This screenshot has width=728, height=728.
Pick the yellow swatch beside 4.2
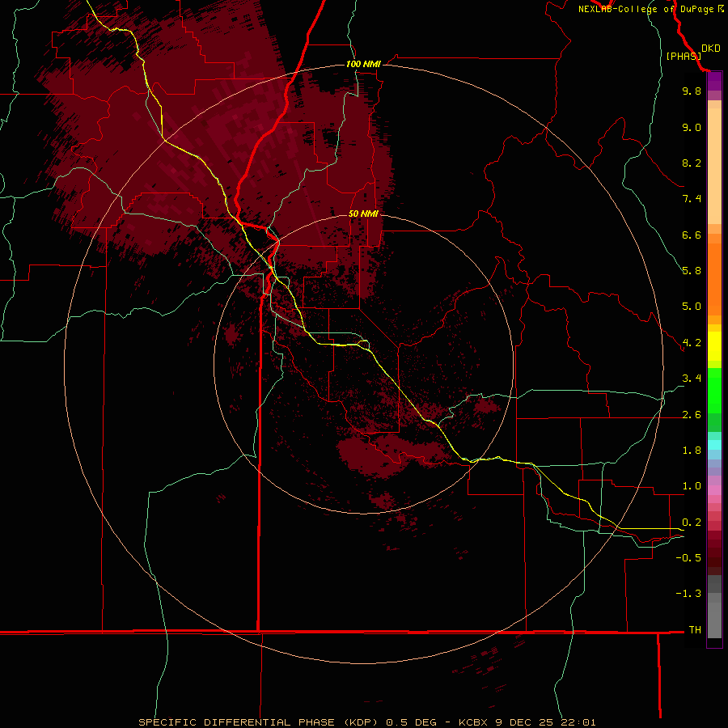[x=714, y=346]
